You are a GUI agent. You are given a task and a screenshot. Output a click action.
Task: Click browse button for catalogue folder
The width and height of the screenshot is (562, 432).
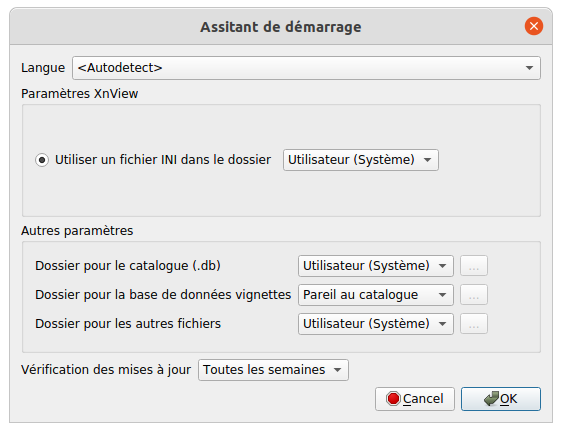[474, 266]
